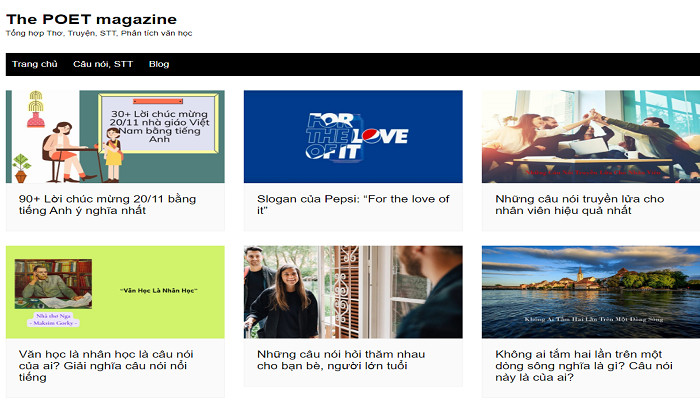Go to the Câu nói, STT menu

click(x=103, y=64)
